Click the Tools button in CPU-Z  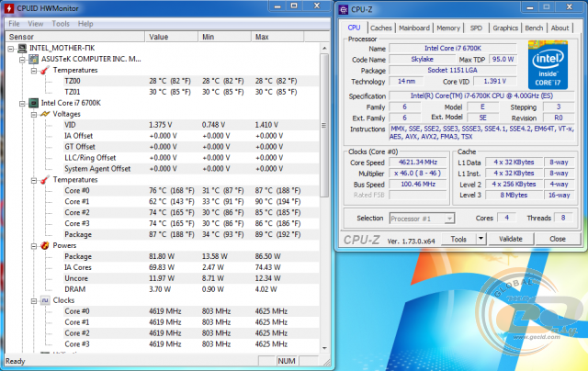458,239
